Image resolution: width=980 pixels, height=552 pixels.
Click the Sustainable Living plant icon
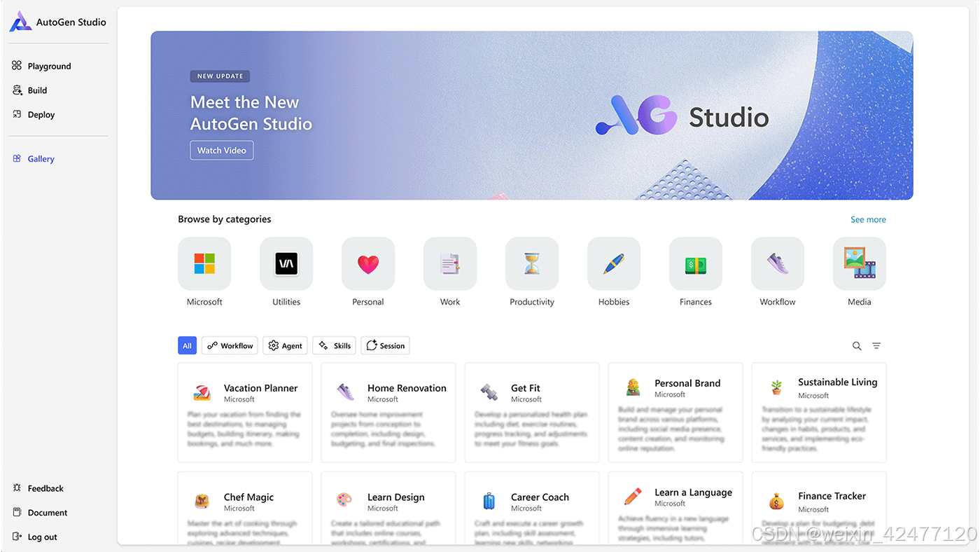(776, 387)
